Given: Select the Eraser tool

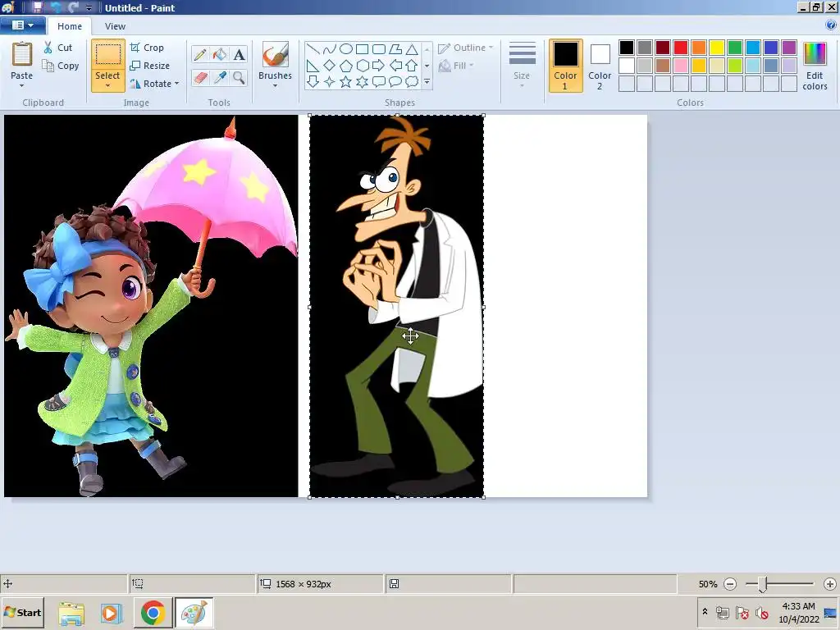Looking at the screenshot, I should [x=200, y=78].
